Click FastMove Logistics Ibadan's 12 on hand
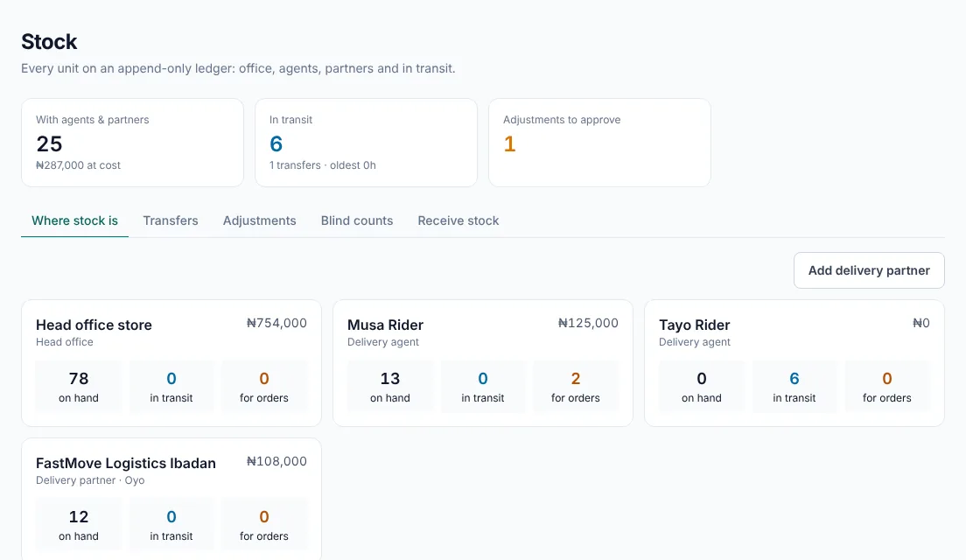Image resolution: width=966 pixels, height=560 pixels. (78, 524)
